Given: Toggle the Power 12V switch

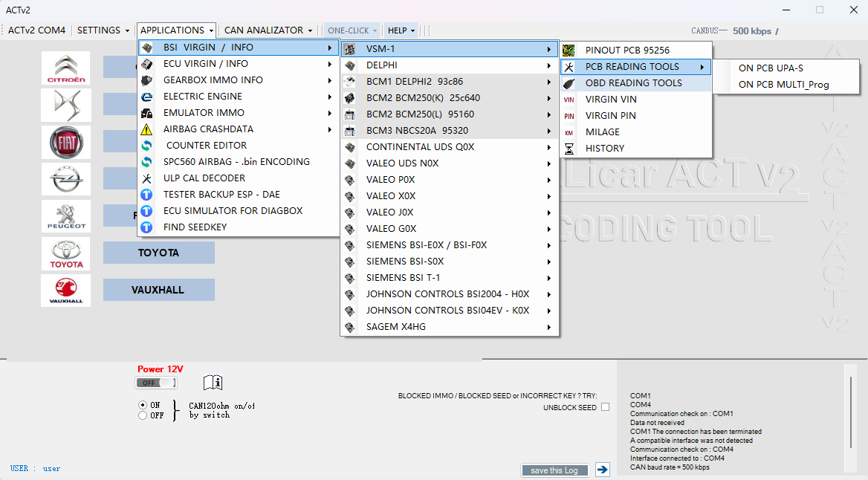Looking at the screenshot, I should (155, 382).
